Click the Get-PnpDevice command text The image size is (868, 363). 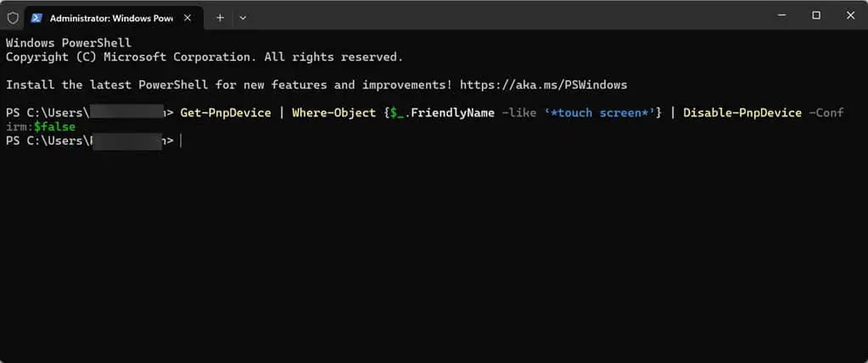(x=226, y=113)
